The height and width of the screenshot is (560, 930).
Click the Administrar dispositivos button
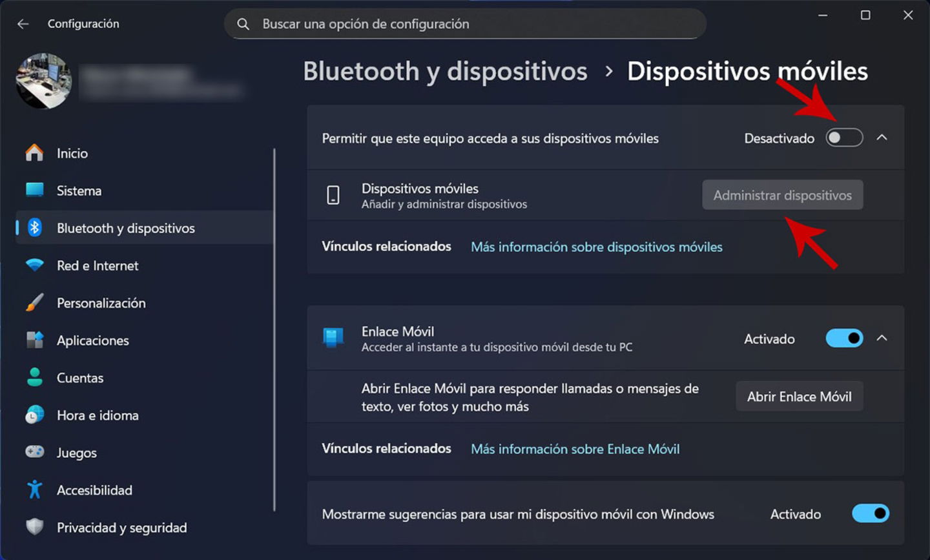click(782, 195)
